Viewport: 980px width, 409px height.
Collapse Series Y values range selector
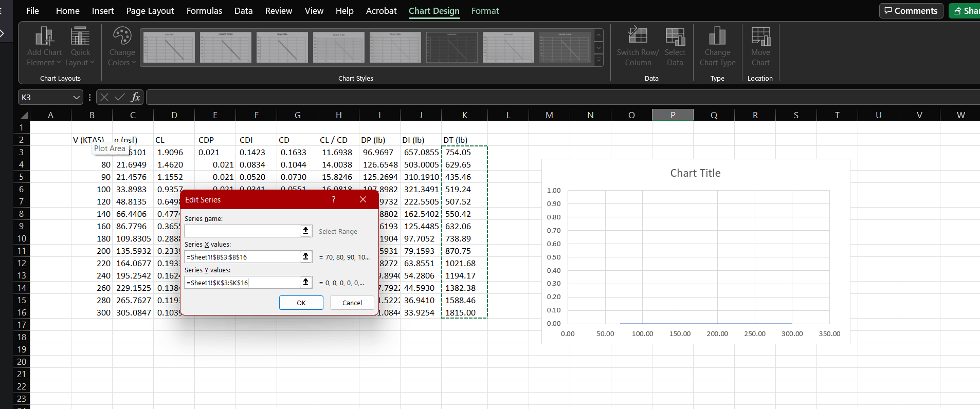[306, 282]
